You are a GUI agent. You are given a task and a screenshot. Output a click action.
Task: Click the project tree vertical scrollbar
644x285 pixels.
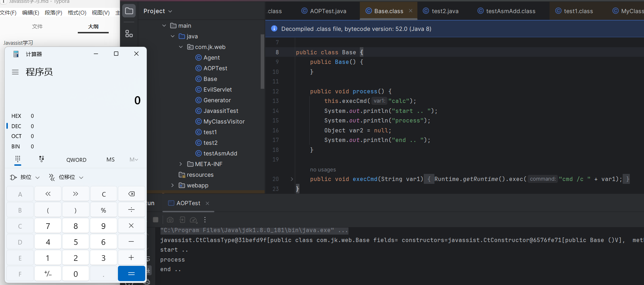tap(263, 61)
